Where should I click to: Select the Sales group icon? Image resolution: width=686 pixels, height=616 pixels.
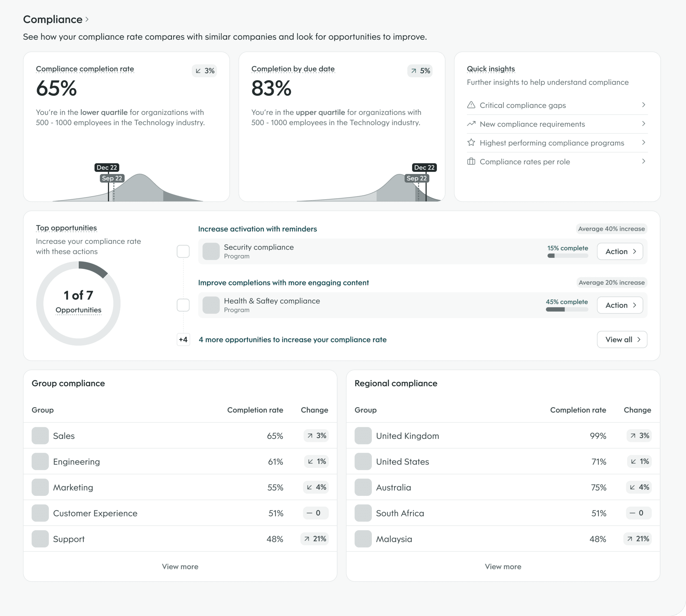[x=40, y=435]
